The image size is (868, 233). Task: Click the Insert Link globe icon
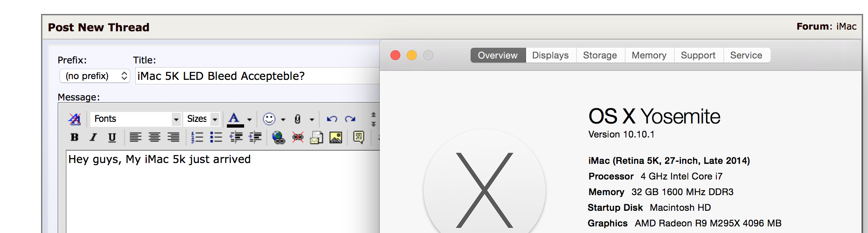coord(278,137)
